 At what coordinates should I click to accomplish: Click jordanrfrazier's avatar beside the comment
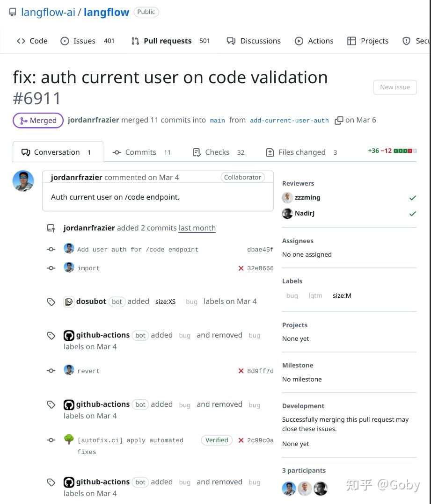(x=23, y=181)
